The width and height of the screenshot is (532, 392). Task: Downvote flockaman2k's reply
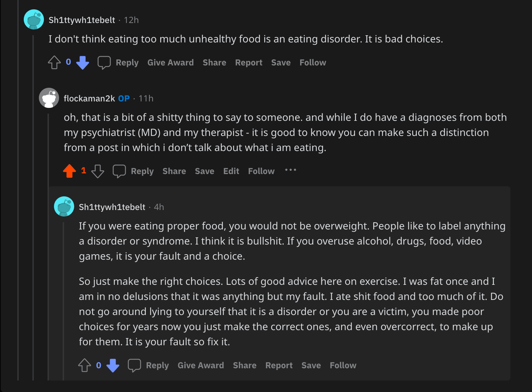coord(97,172)
